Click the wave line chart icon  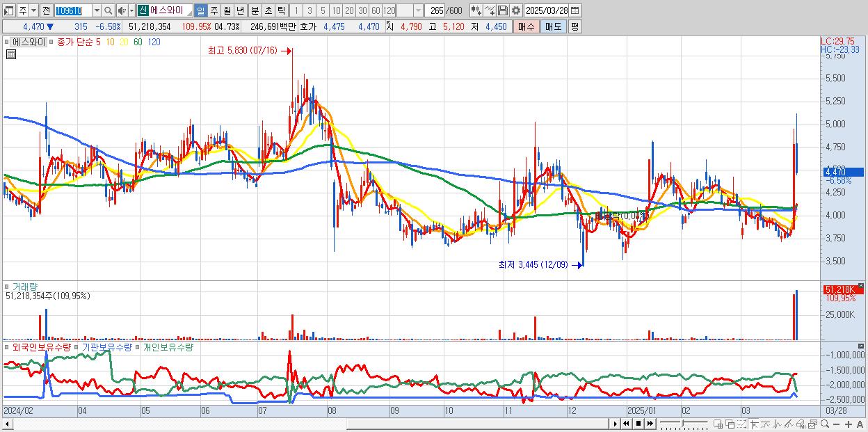[777, 424]
